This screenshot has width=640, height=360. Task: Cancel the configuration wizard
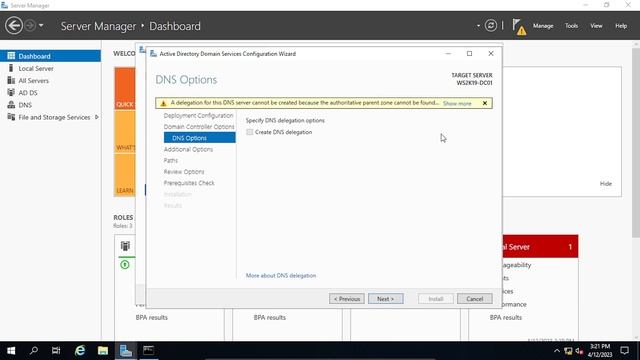pos(474,299)
